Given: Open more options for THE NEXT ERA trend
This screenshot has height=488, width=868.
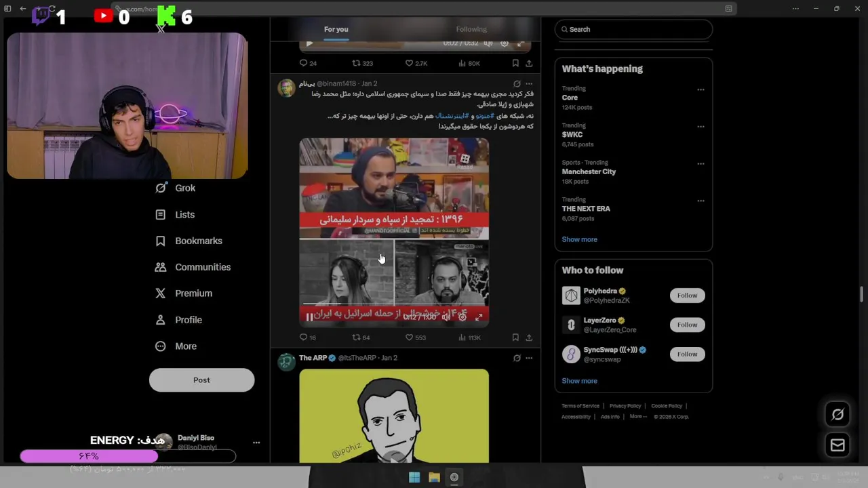Looking at the screenshot, I should pos(701,201).
